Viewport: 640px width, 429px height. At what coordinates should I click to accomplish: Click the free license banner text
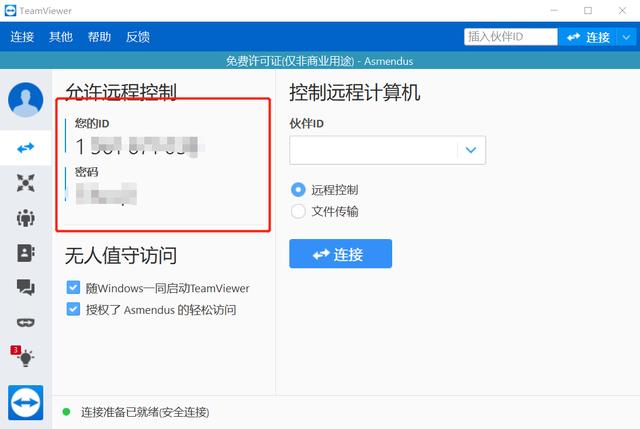pos(320,61)
